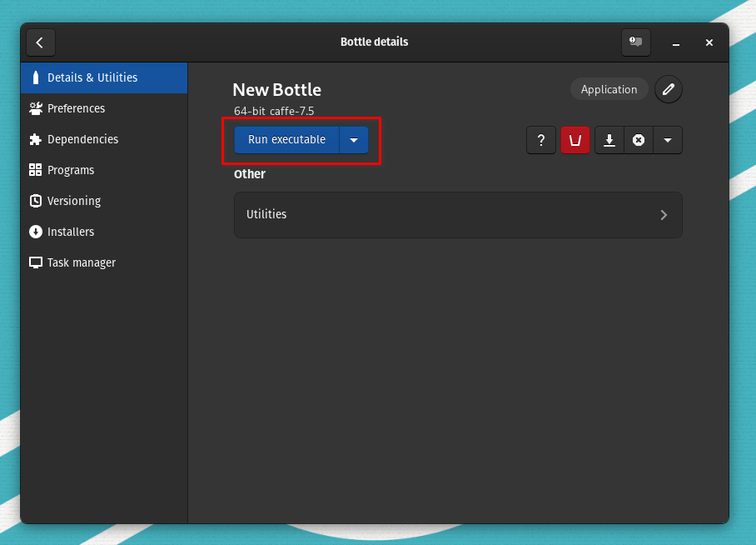Expand the Utilities row
756x545 pixels.
[458, 215]
